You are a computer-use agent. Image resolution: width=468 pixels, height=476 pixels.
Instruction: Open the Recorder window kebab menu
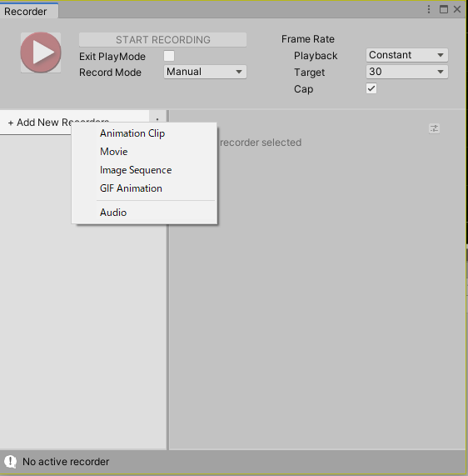click(429, 9)
